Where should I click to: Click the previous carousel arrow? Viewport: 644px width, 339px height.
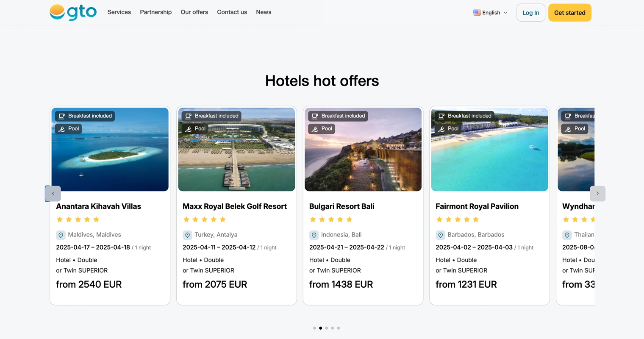point(53,194)
